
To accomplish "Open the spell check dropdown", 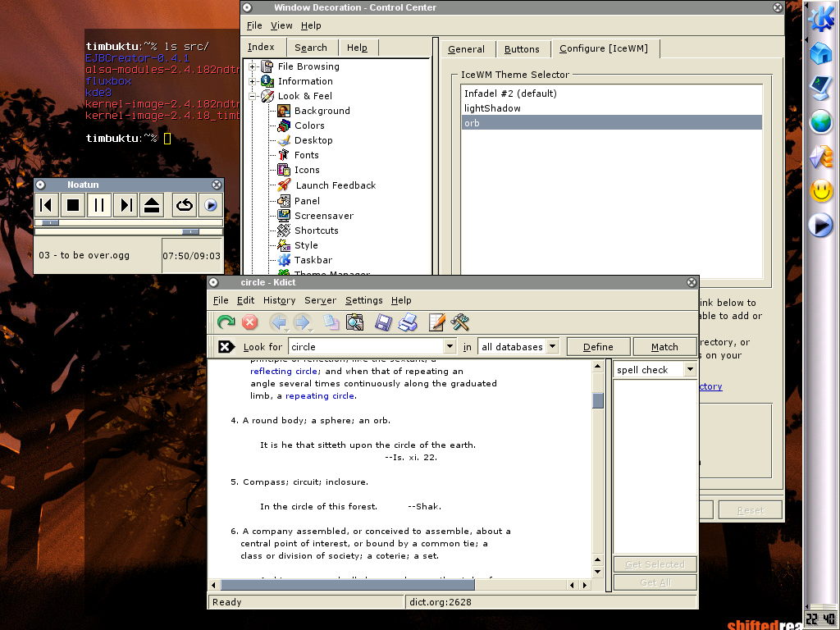I will (690, 369).
